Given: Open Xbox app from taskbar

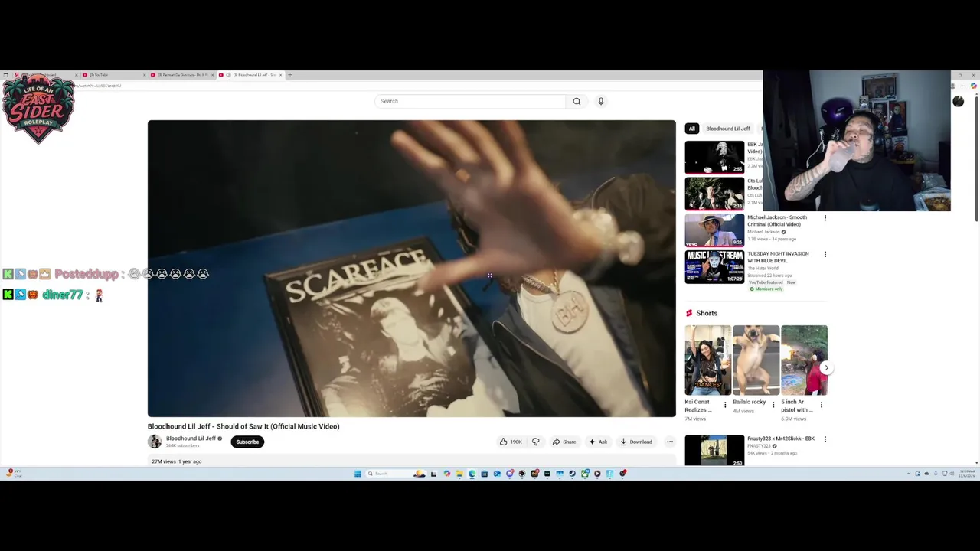Looking at the screenshot, I should (585, 474).
